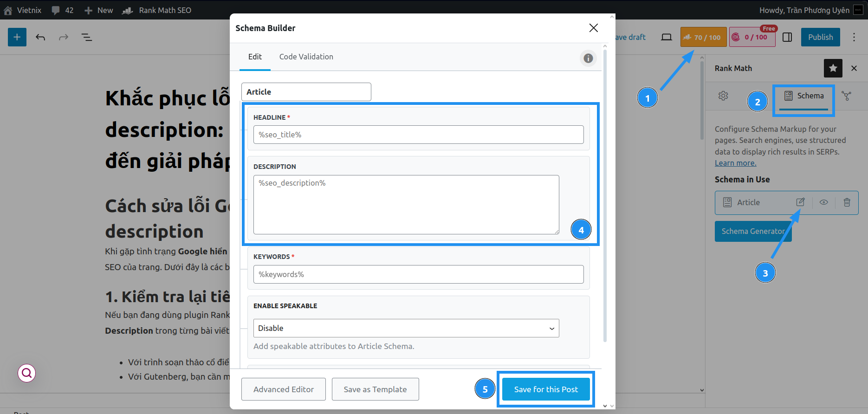Open the Rank Math social tab icon
Viewport: 868px width, 414px height.
click(x=846, y=96)
